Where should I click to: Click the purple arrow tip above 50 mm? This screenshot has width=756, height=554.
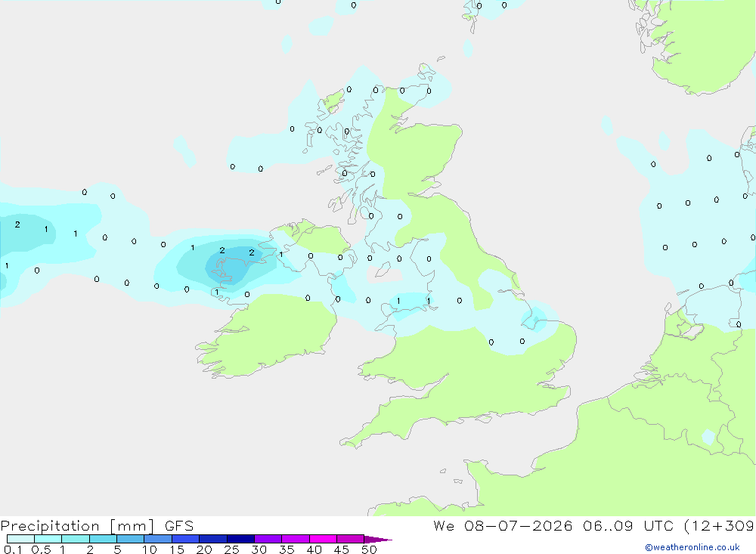(x=377, y=540)
